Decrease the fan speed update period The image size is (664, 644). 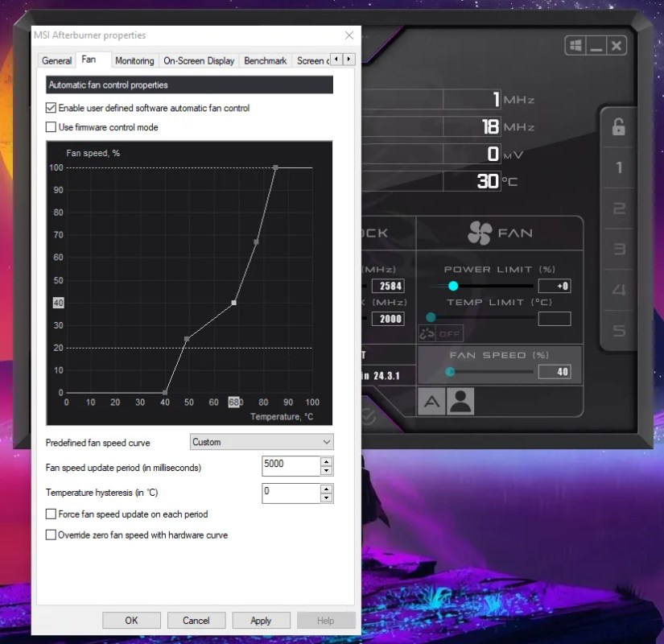(x=326, y=471)
